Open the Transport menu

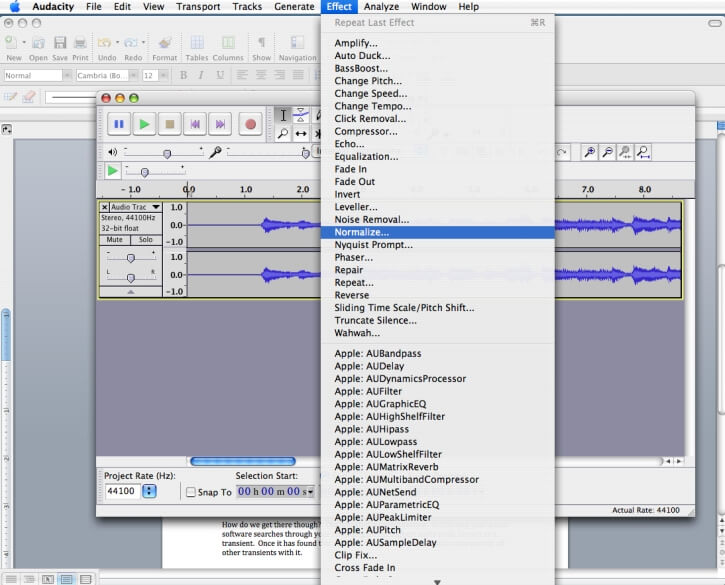coord(198,7)
